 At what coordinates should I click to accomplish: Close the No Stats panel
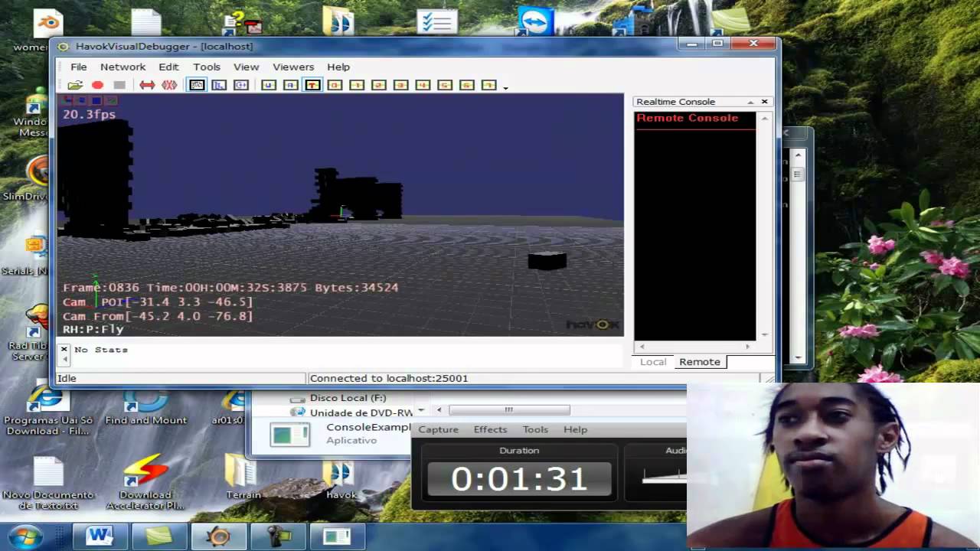tap(64, 349)
